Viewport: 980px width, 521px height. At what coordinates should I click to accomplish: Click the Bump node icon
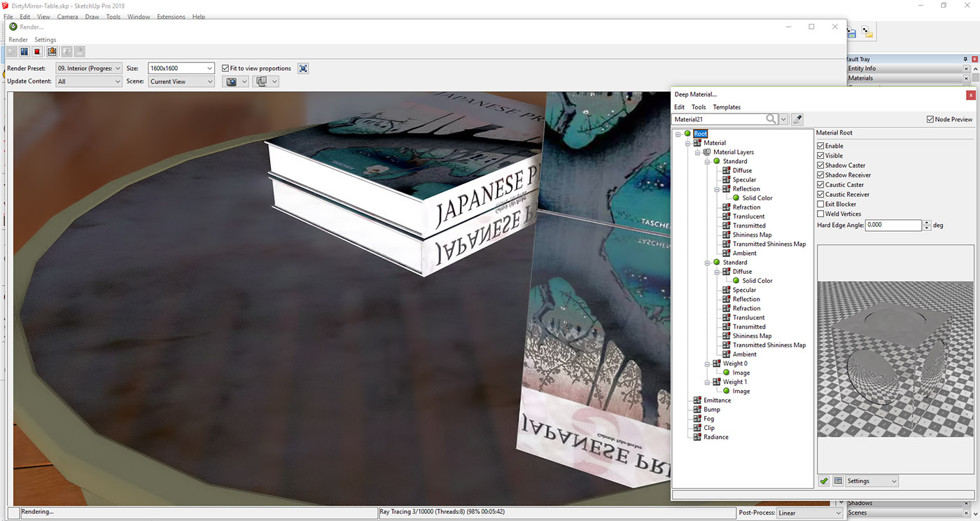point(697,410)
